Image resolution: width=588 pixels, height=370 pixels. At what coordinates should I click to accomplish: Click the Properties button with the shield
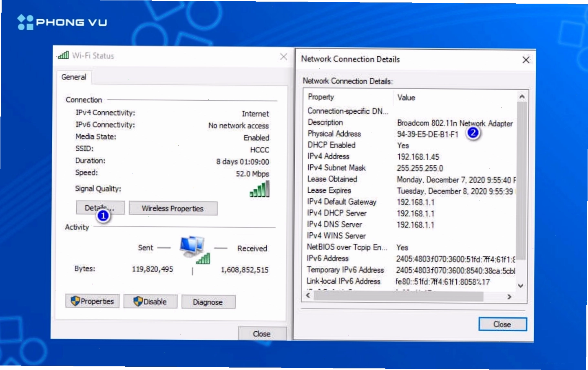(92, 301)
